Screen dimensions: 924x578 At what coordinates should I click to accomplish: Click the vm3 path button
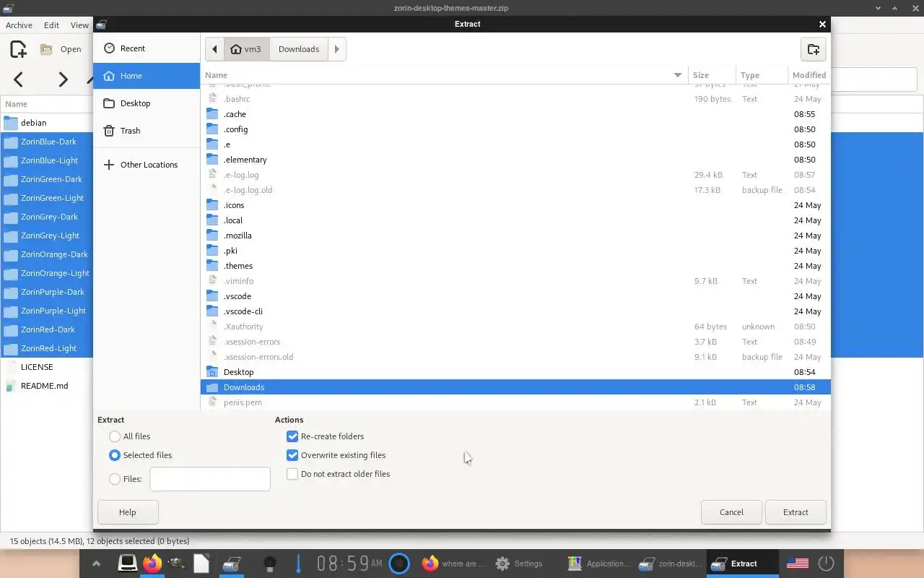tap(246, 49)
